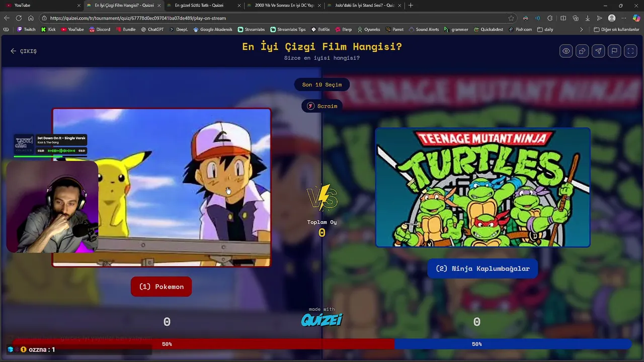644x362 pixels.
Task: Open the Bundle bookmark
Action: [x=125, y=29]
